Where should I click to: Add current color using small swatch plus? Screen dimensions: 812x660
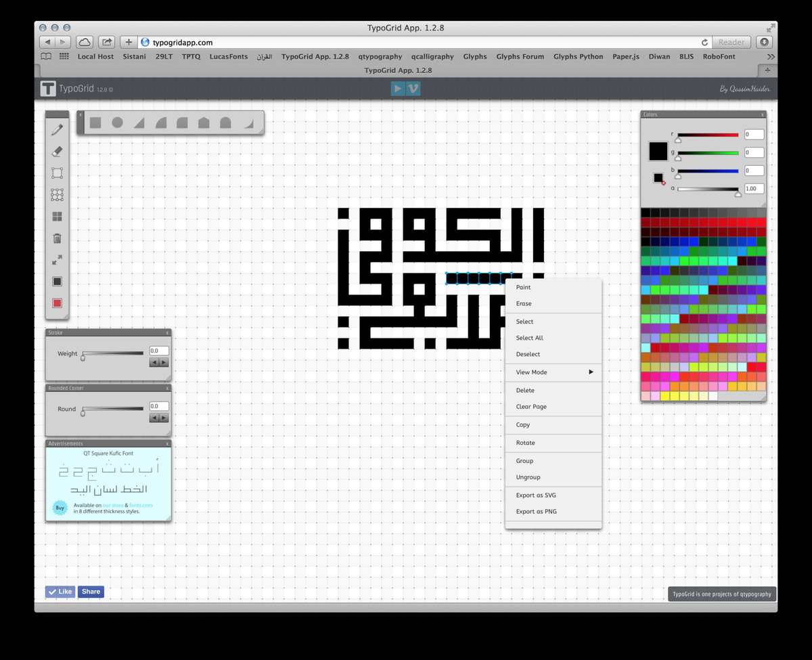659,179
